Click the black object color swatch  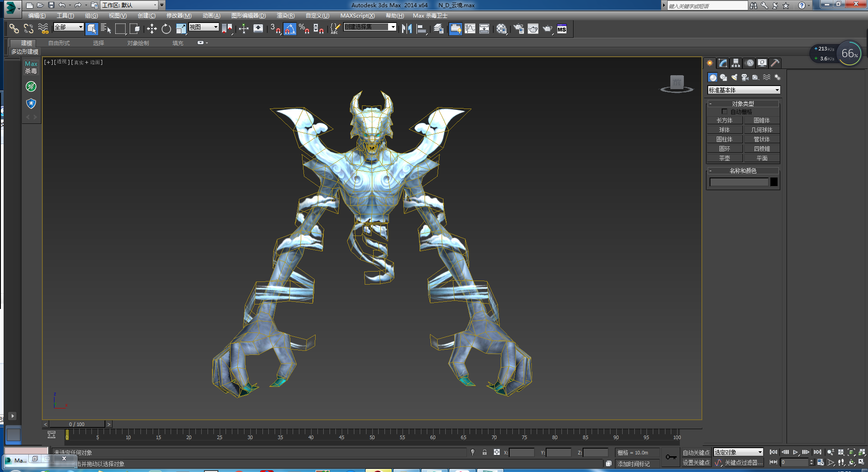(x=773, y=182)
